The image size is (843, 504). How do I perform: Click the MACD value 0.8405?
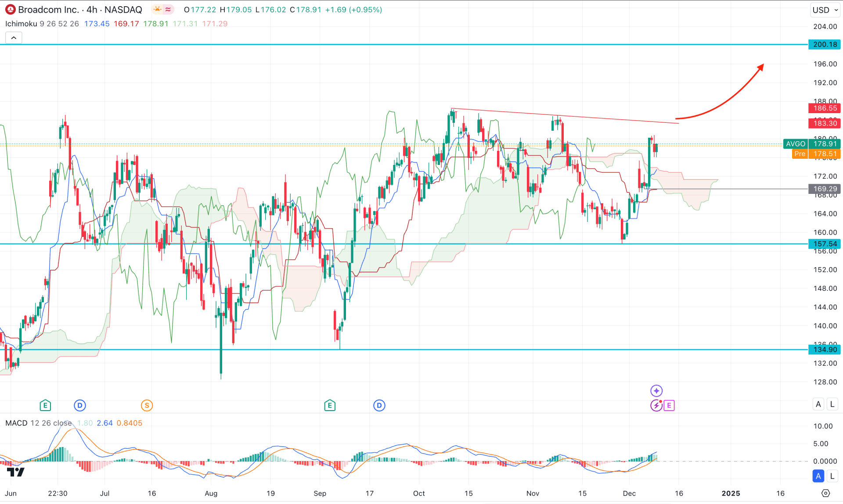tap(130, 423)
